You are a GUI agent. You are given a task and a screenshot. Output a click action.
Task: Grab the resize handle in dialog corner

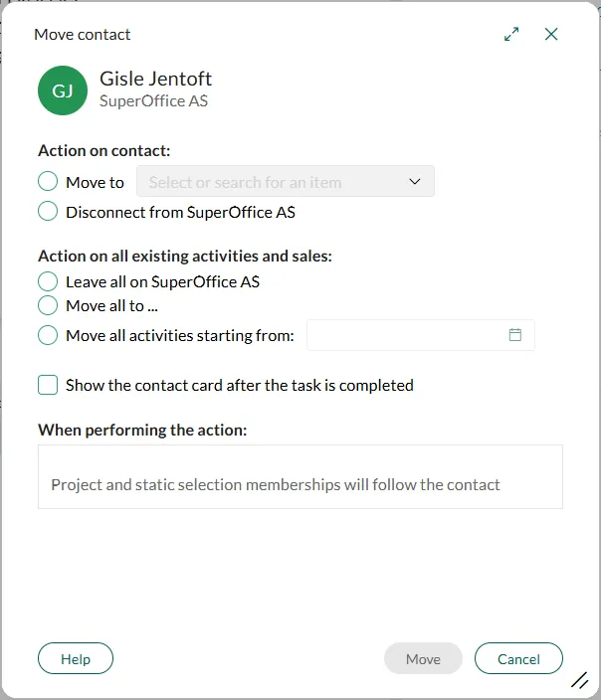click(x=579, y=680)
